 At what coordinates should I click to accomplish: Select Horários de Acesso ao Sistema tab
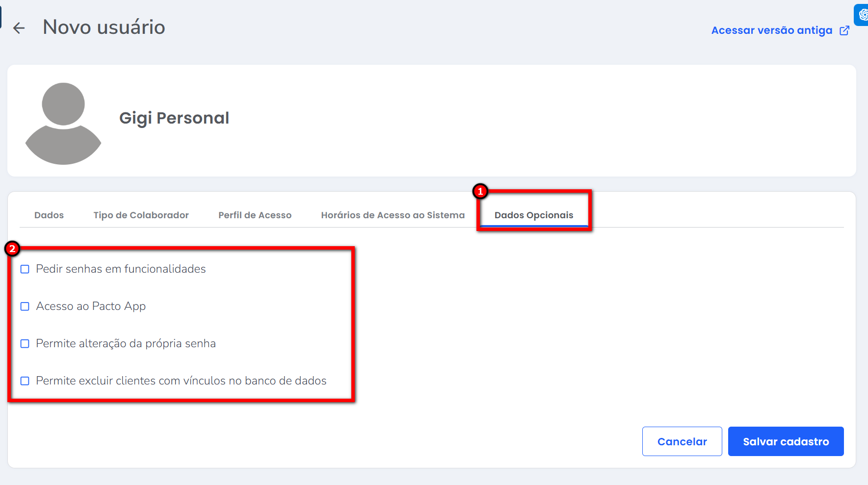[x=393, y=215]
